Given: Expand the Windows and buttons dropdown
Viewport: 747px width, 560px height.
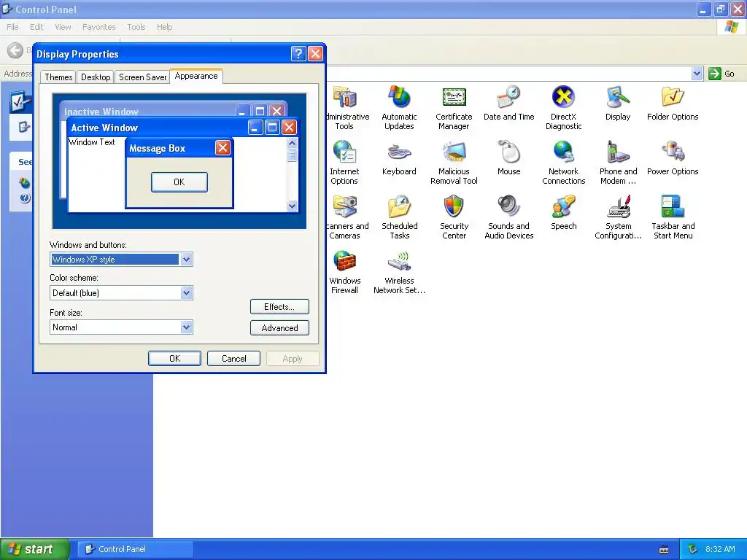Looking at the screenshot, I should point(186,260).
